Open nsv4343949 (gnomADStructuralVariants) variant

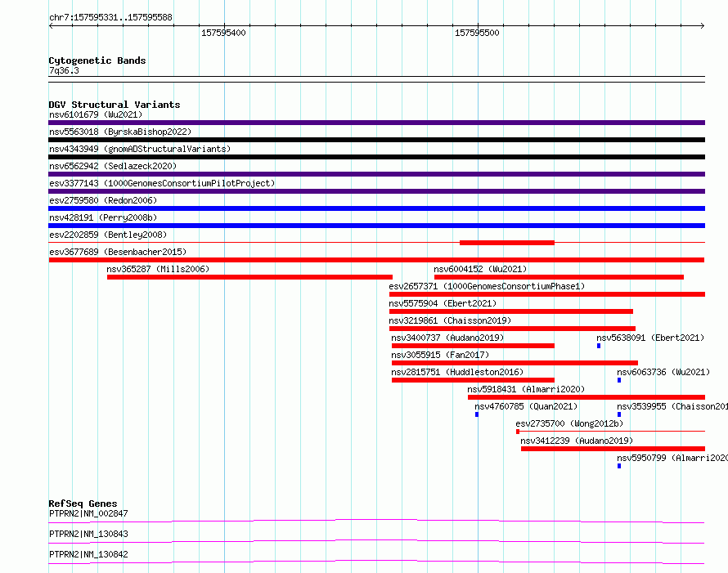pos(140,149)
